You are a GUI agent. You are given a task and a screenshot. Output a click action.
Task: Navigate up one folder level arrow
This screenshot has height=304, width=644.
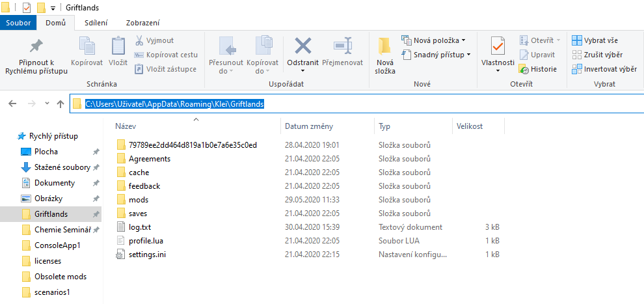[x=60, y=104]
